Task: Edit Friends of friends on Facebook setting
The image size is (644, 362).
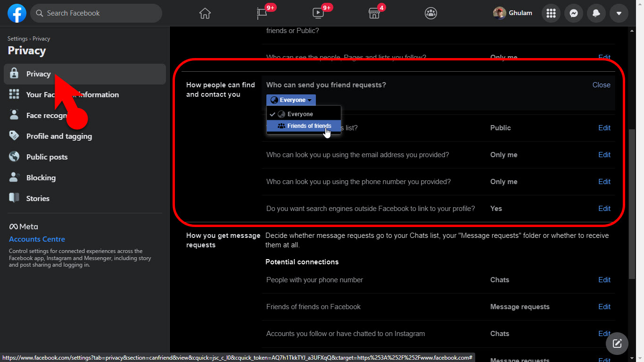Action: pyautogui.click(x=604, y=307)
